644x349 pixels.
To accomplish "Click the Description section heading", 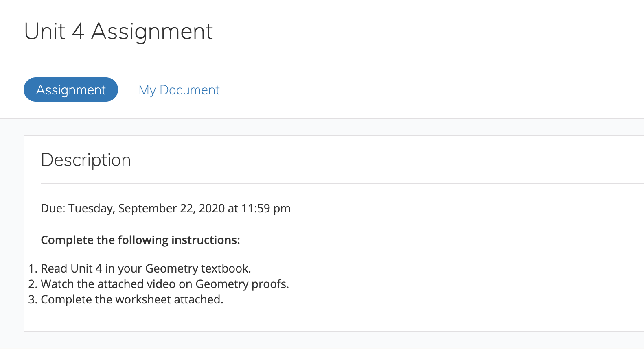I will coord(86,160).
